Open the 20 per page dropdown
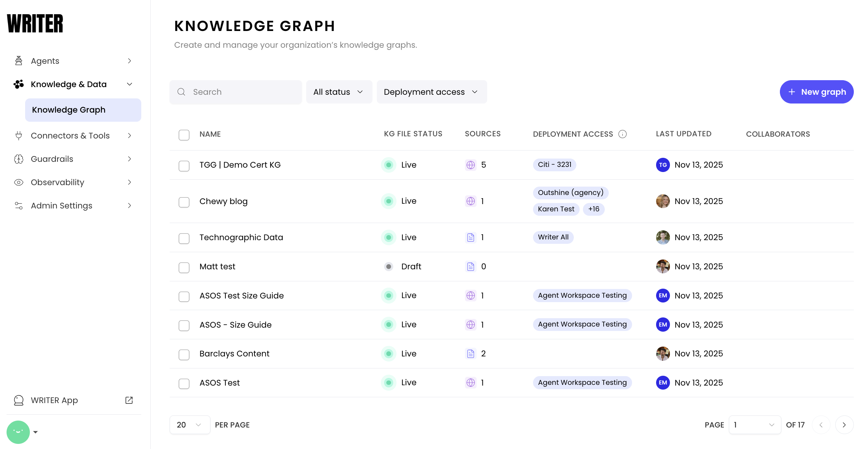The image size is (868, 449). (189, 425)
